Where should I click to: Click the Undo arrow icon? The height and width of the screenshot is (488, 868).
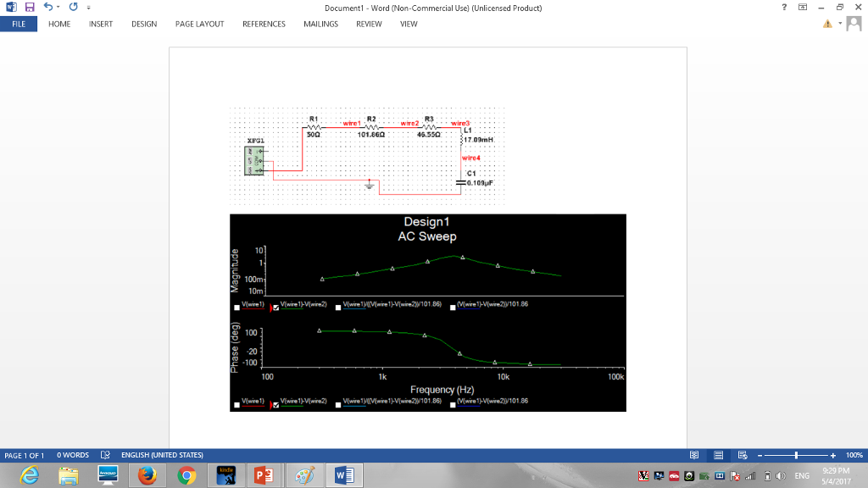tap(49, 7)
